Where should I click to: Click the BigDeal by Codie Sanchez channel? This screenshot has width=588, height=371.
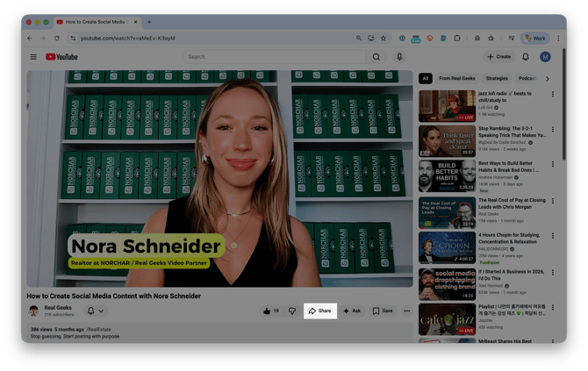coord(502,142)
